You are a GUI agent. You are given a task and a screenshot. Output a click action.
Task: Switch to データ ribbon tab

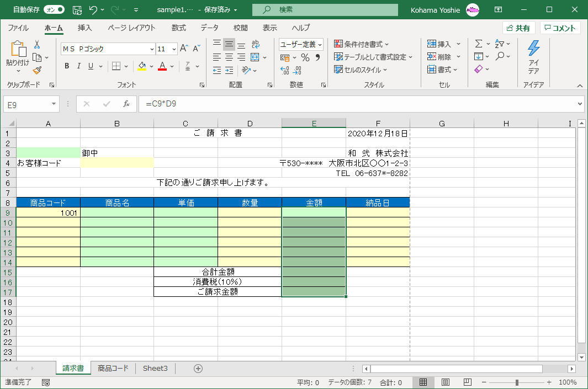point(209,28)
